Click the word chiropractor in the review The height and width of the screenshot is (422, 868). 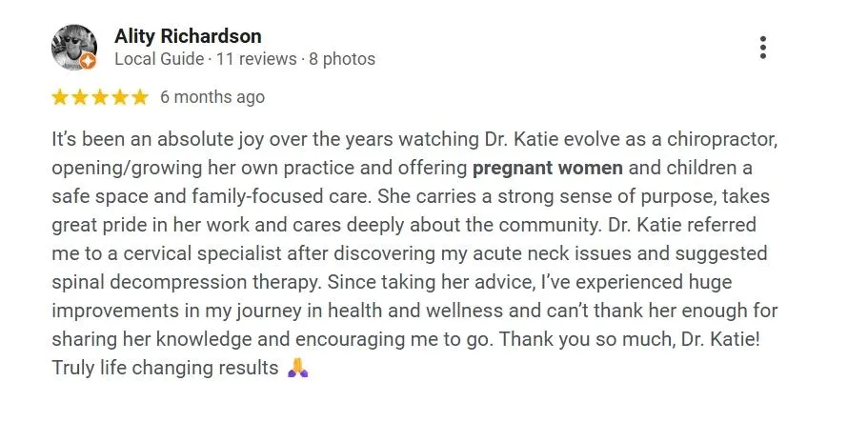click(x=722, y=140)
